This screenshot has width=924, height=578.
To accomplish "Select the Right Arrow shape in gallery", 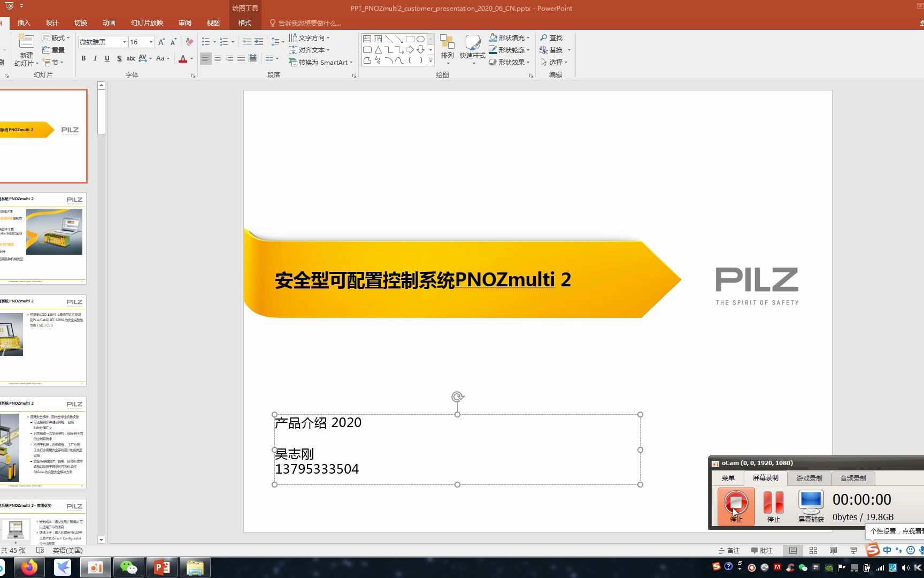I will click(x=410, y=50).
